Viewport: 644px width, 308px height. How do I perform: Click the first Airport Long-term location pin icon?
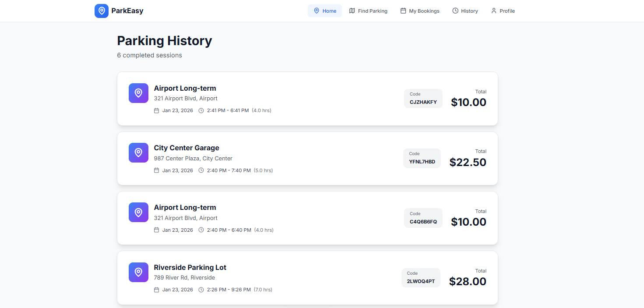138,93
